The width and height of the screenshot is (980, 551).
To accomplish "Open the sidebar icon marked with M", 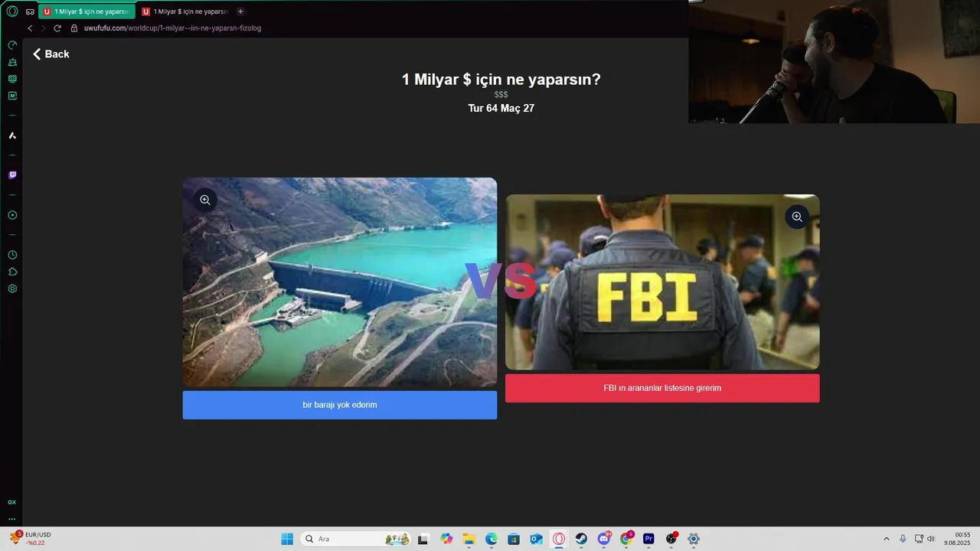I will coord(12,96).
